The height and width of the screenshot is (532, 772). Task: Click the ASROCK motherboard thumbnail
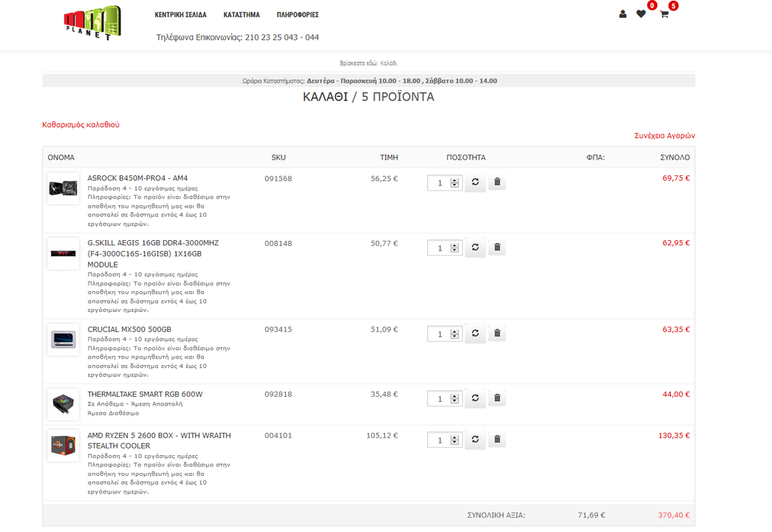coord(63,188)
